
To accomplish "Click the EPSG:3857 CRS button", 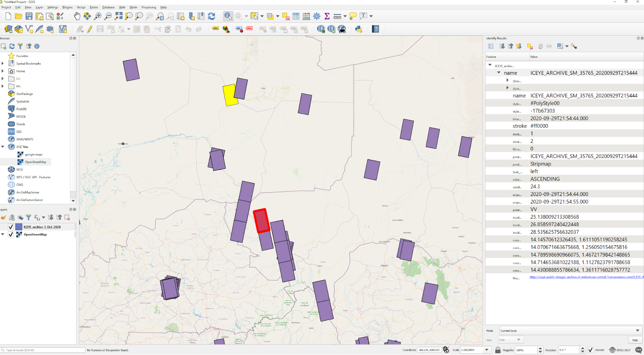I will (x=620, y=350).
